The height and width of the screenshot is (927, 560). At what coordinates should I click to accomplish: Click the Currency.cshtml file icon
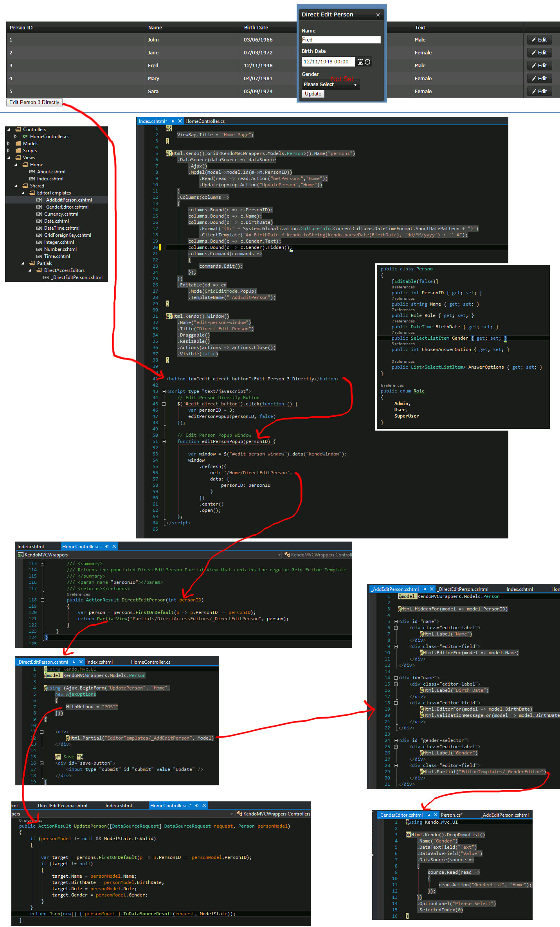click(x=39, y=214)
